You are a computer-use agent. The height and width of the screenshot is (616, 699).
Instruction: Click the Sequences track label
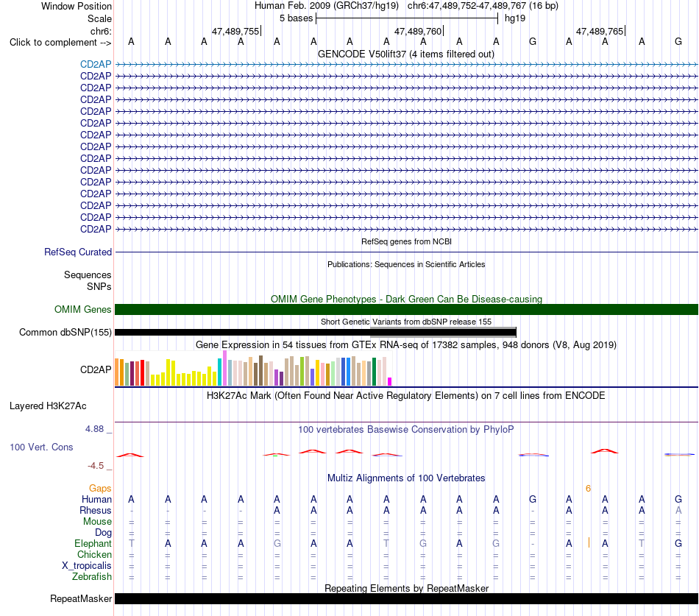(x=88, y=275)
